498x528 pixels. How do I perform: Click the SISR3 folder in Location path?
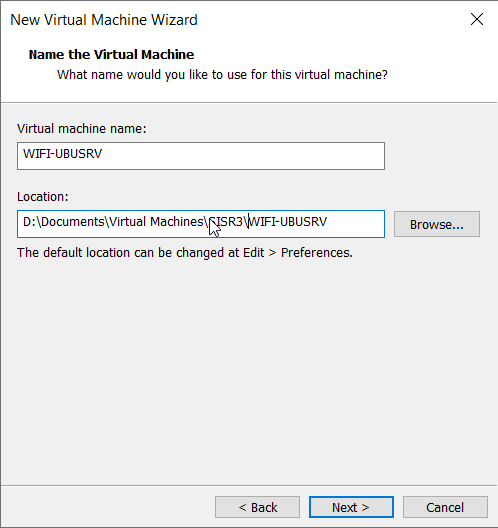(x=226, y=222)
